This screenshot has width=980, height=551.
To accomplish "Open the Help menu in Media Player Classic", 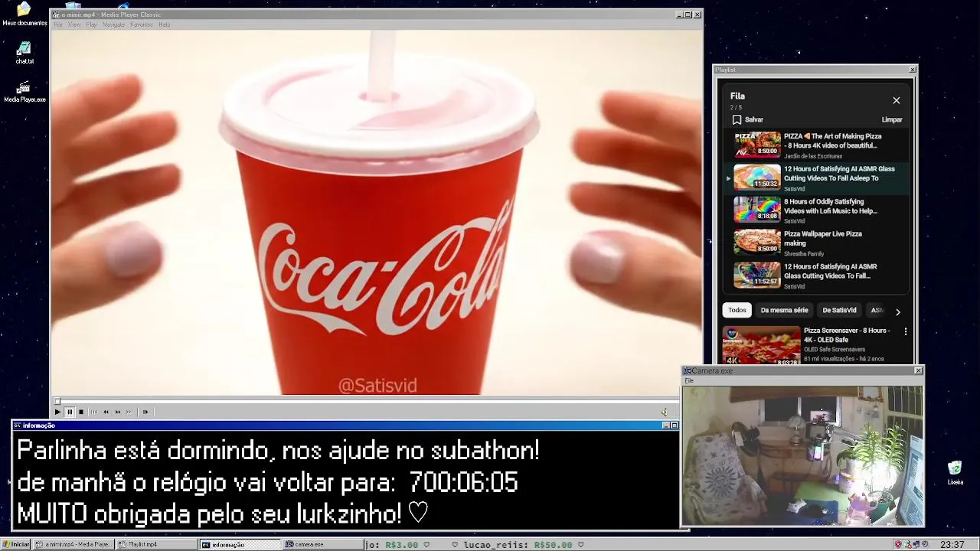I will pyautogui.click(x=164, y=24).
